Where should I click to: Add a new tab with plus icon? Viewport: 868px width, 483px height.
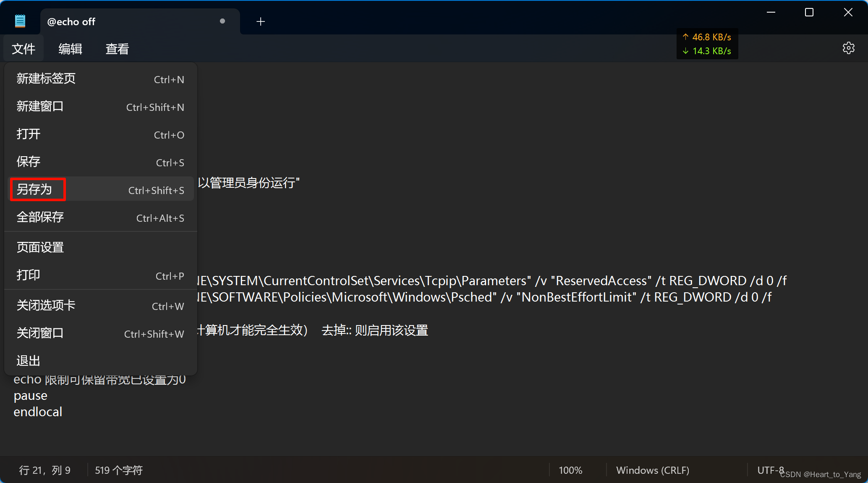coord(261,21)
